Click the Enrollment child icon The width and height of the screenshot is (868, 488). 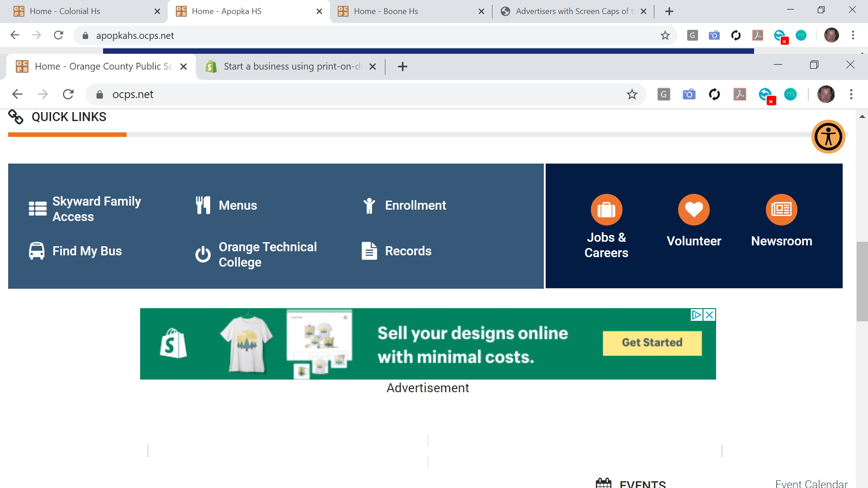[369, 206]
